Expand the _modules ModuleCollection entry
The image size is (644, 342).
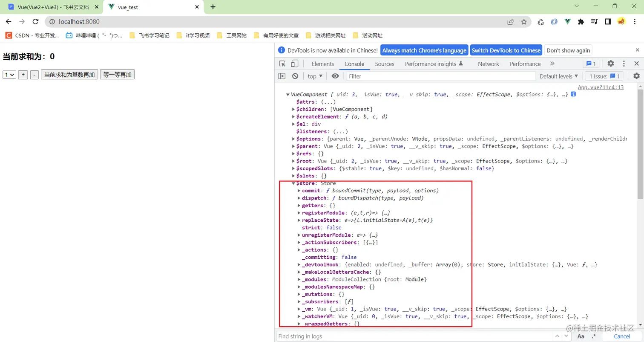click(299, 279)
